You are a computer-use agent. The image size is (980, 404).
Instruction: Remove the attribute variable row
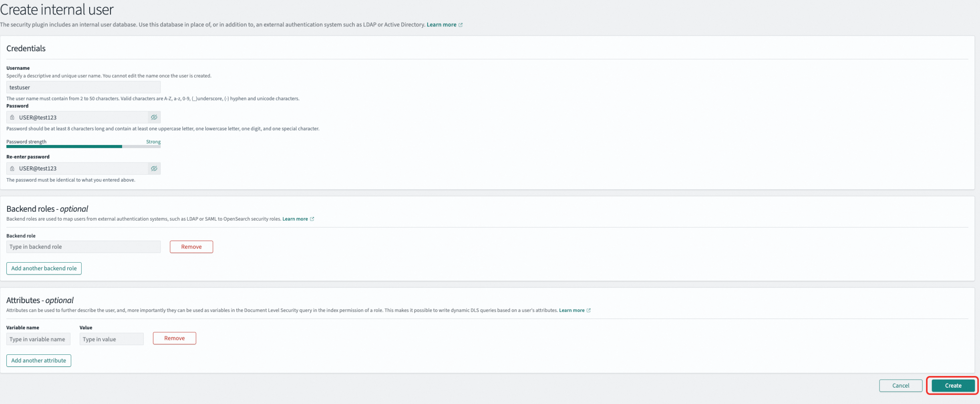[175, 338]
